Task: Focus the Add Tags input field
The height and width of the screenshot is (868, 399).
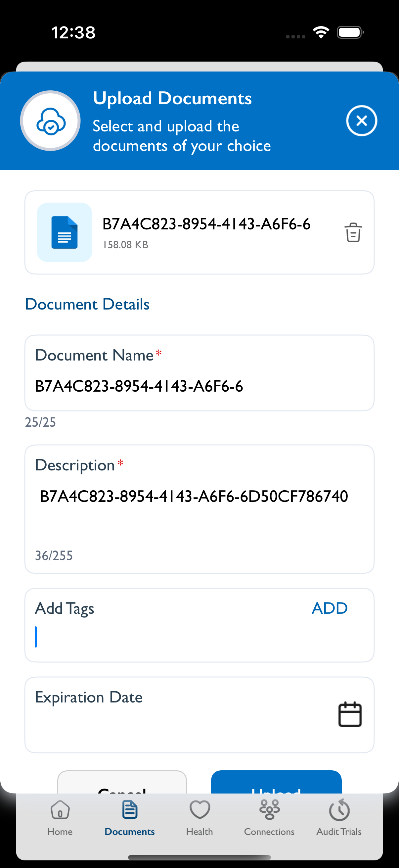Action: (199, 625)
